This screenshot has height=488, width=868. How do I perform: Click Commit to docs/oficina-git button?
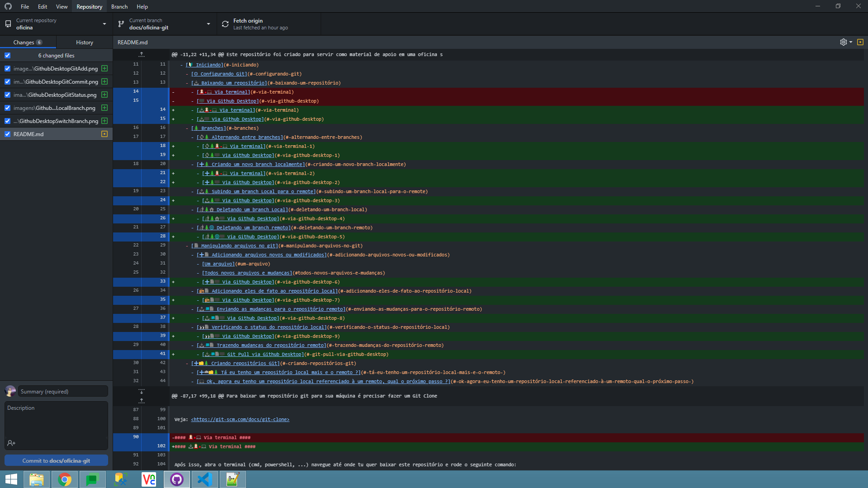tap(56, 460)
